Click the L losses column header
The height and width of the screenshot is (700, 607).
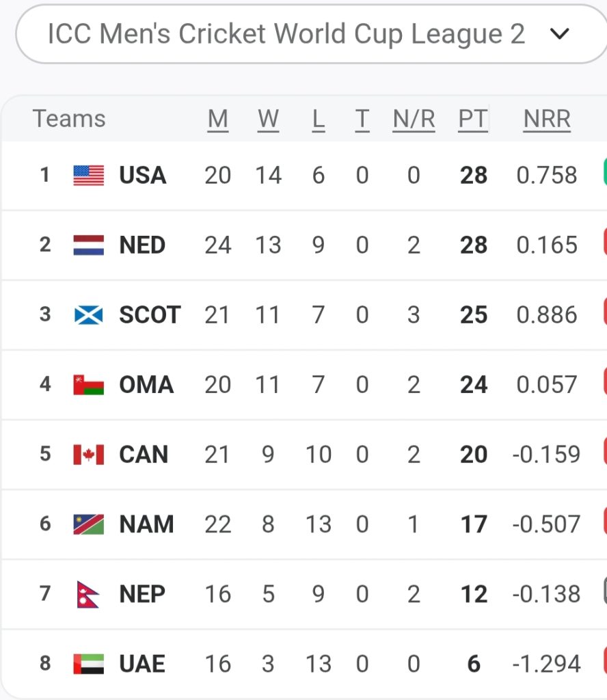pos(318,119)
